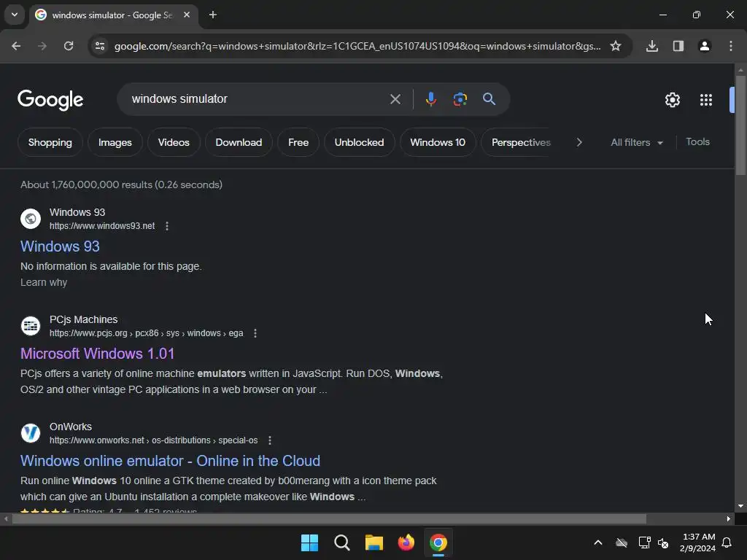Open the Chrome profile icon
The height and width of the screenshot is (560, 747).
tap(705, 46)
